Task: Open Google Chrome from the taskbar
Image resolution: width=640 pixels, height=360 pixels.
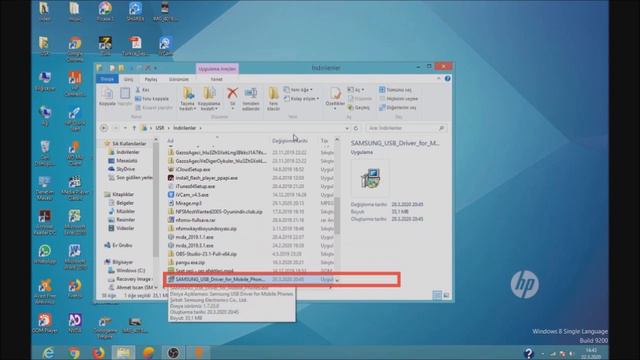Action: tap(74, 352)
